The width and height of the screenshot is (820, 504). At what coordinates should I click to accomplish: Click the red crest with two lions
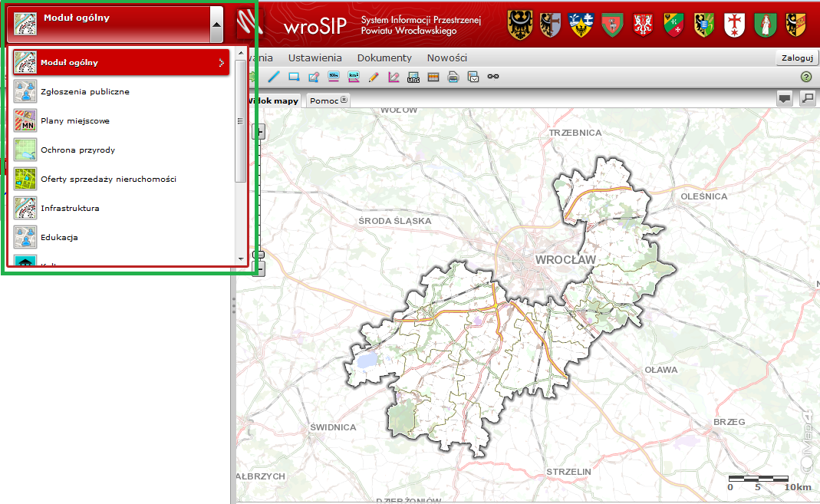point(643,25)
